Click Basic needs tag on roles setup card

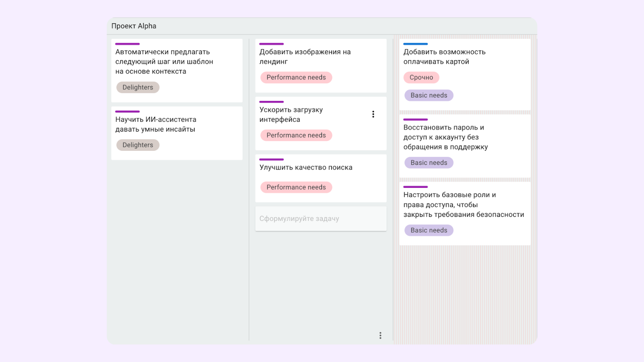pyautogui.click(x=429, y=230)
